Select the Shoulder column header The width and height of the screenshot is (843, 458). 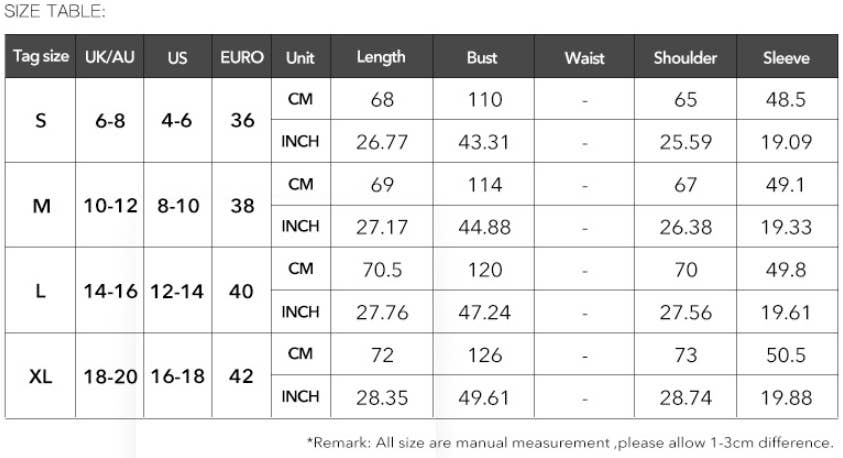(x=685, y=57)
